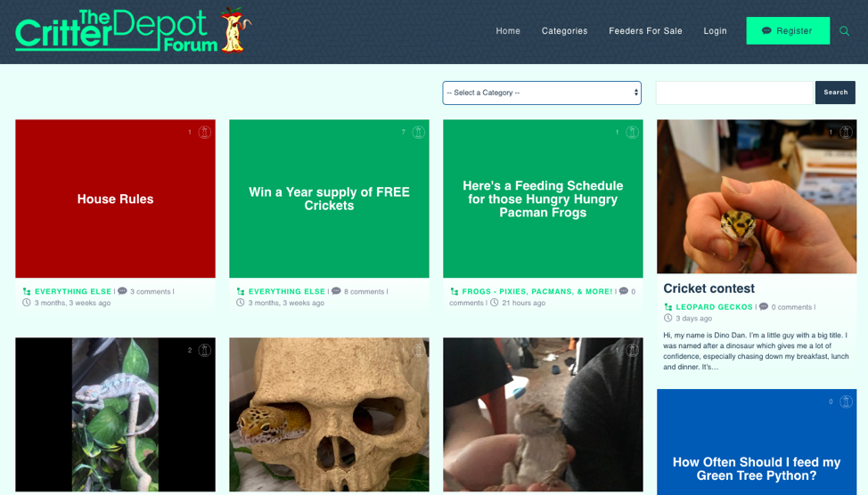Open the header search magnifier icon
868x495 pixels.
click(x=844, y=31)
